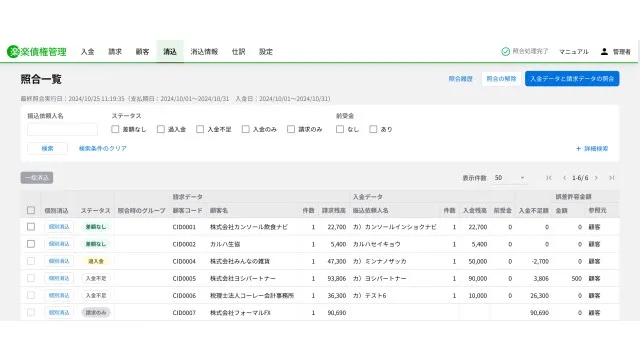640x360 pixels.
Task: Go to first page of results
Action: click(x=549, y=178)
